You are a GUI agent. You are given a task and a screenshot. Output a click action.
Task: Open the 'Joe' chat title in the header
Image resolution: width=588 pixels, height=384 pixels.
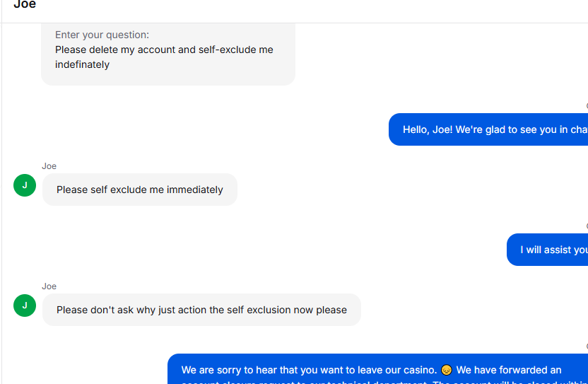pos(25,4)
